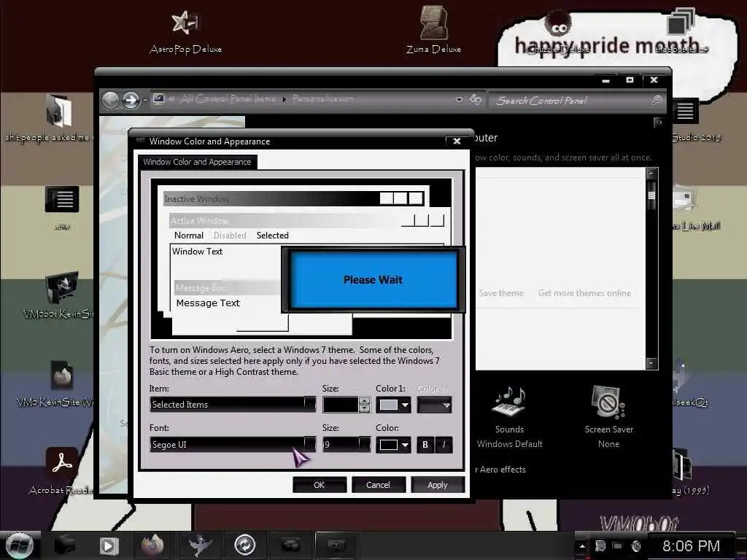Screen dimensions: 747x560
Task: Expand the Item dropdown showing Selected Items
Action: point(309,404)
